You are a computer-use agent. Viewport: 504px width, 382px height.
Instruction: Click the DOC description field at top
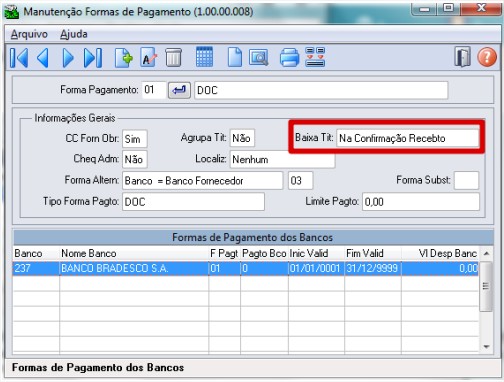(321, 90)
